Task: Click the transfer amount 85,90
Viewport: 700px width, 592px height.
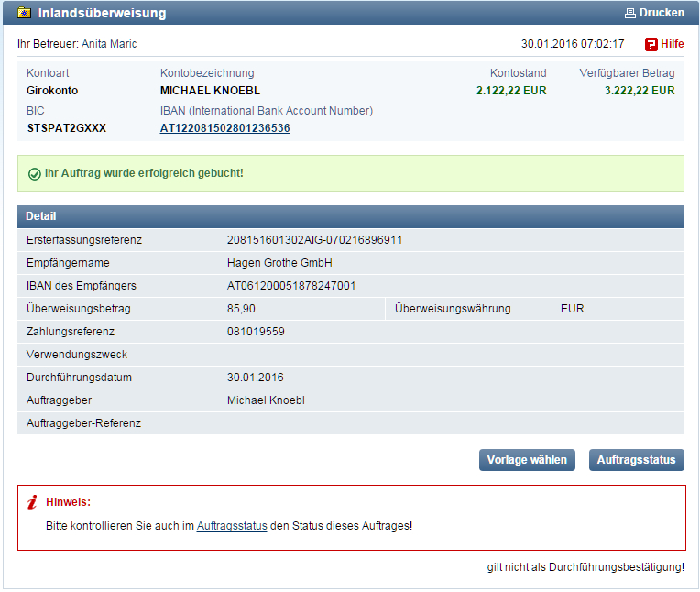Action: (x=241, y=309)
